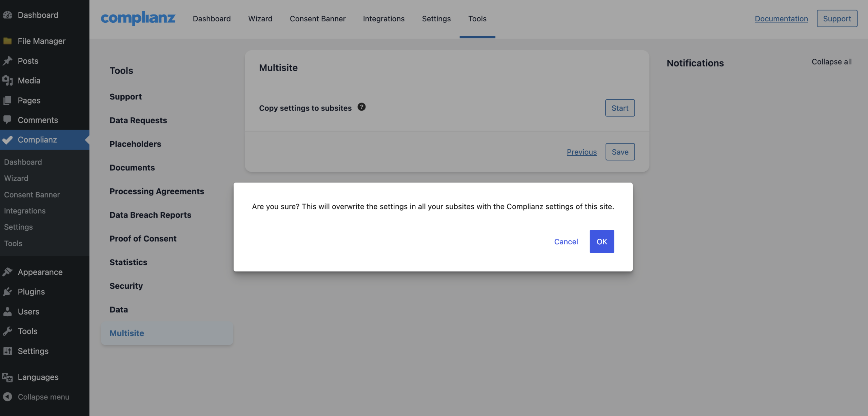The image size is (868, 416).
Task: Click the Complianz checkmark icon
Action: click(x=7, y=139)
